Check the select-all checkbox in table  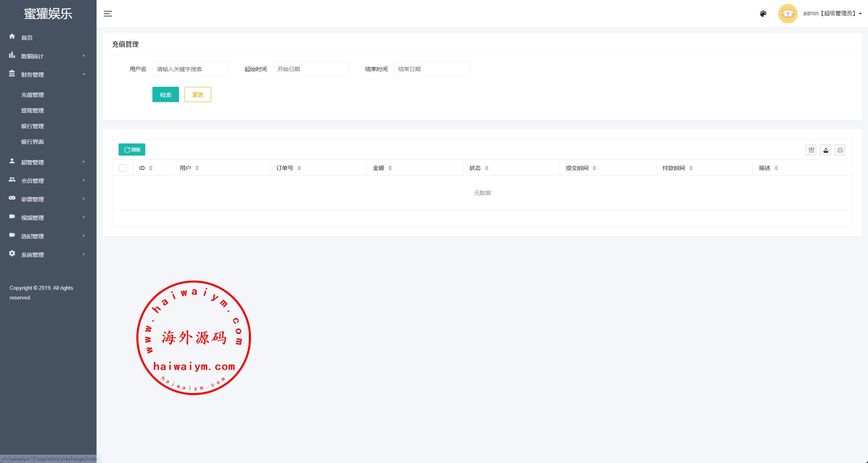coord(123,168)
